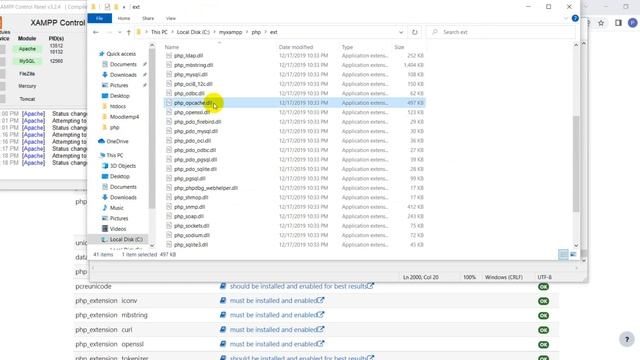Click the Local Disk (C:) breadcrumb segment
Viewport: 640px width, 360px height.
[193, 32]
